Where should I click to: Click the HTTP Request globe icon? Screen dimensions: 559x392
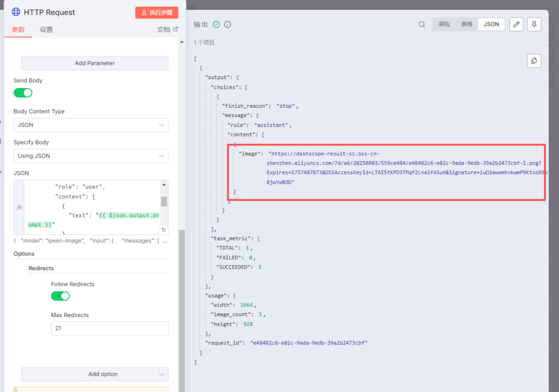point(16,12)
